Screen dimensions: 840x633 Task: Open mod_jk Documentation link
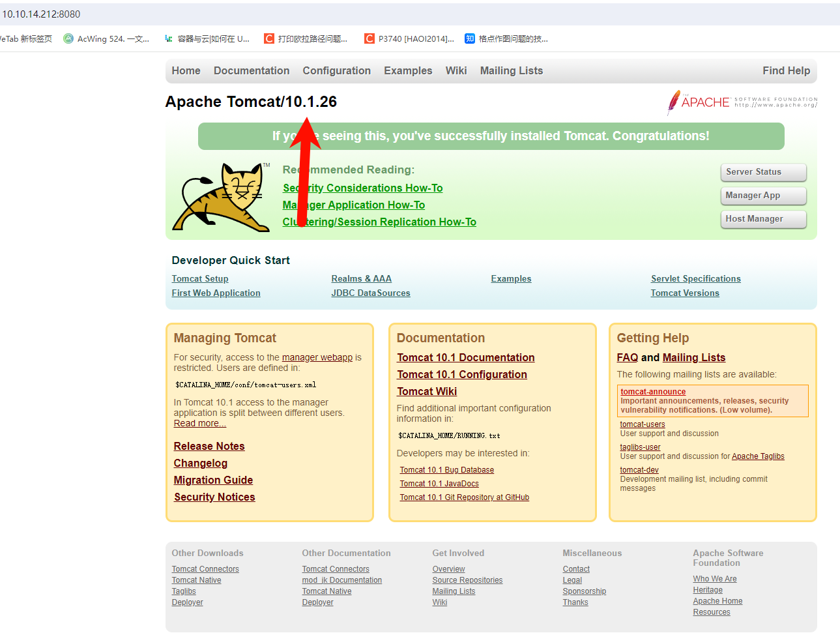point(342,580)
